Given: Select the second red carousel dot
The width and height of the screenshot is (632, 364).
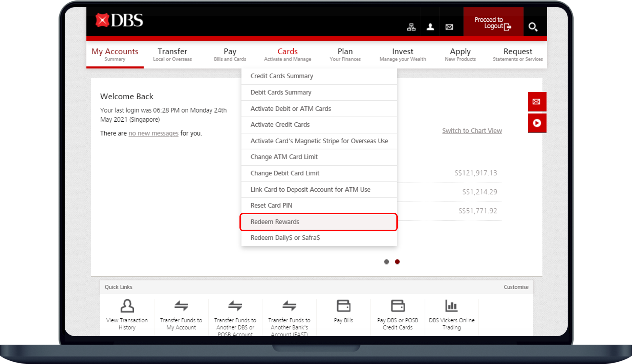Looking at the screenshot, I should [397, 262].
